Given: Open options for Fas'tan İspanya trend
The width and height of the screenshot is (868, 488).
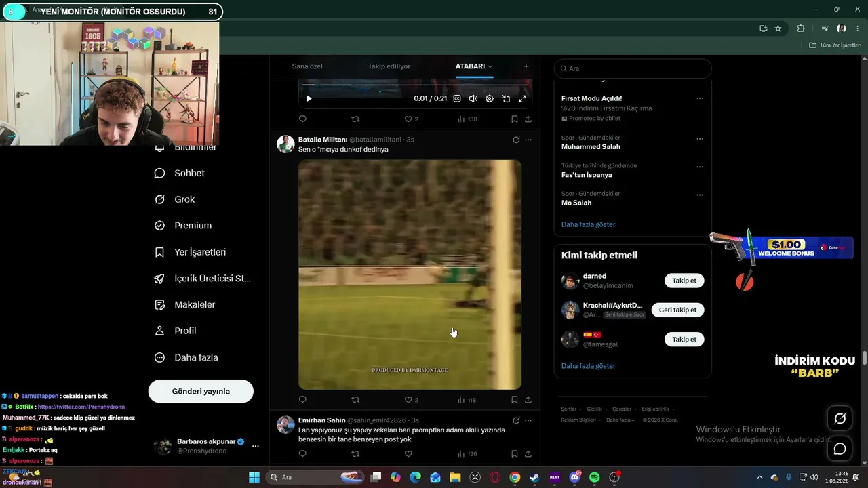Looking at the screenshot, I should (700, 167).
